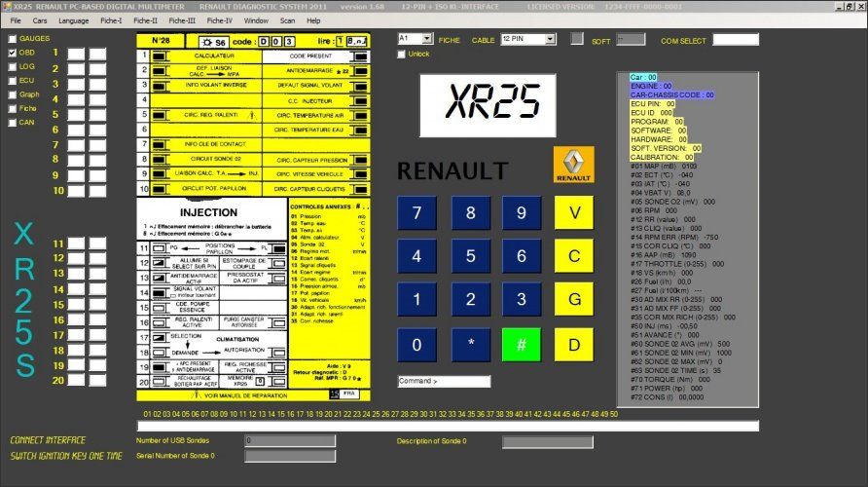Open the FICHE A1 dropdown
This screenshot has height=487, width=868.
tap(427, 39)
